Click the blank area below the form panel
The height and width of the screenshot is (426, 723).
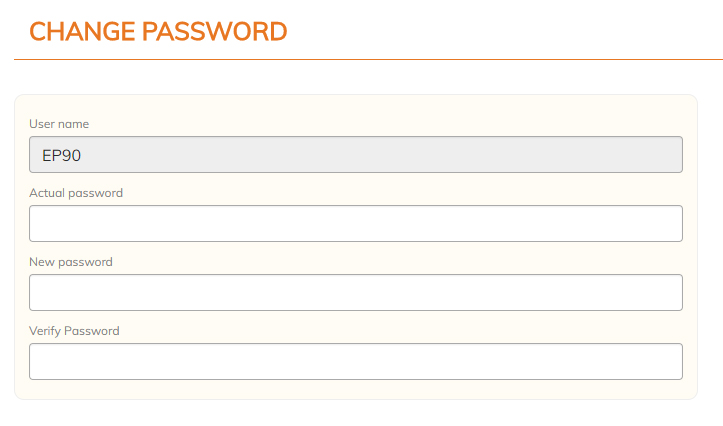point(360,414)
